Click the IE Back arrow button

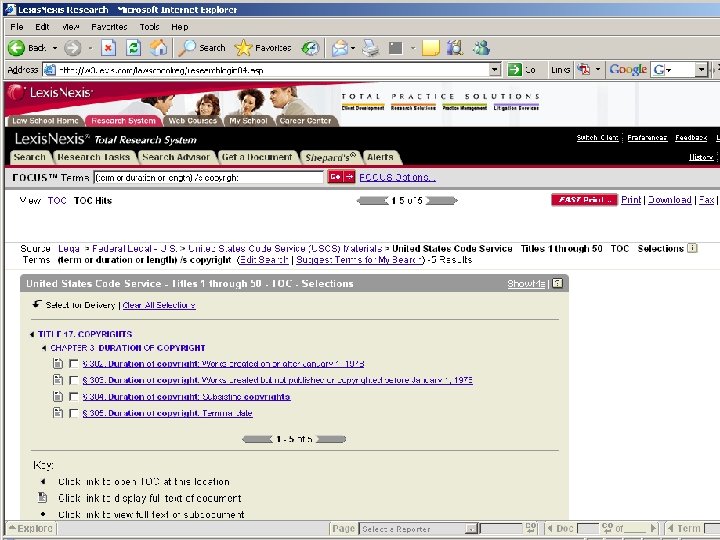point(17,48)
